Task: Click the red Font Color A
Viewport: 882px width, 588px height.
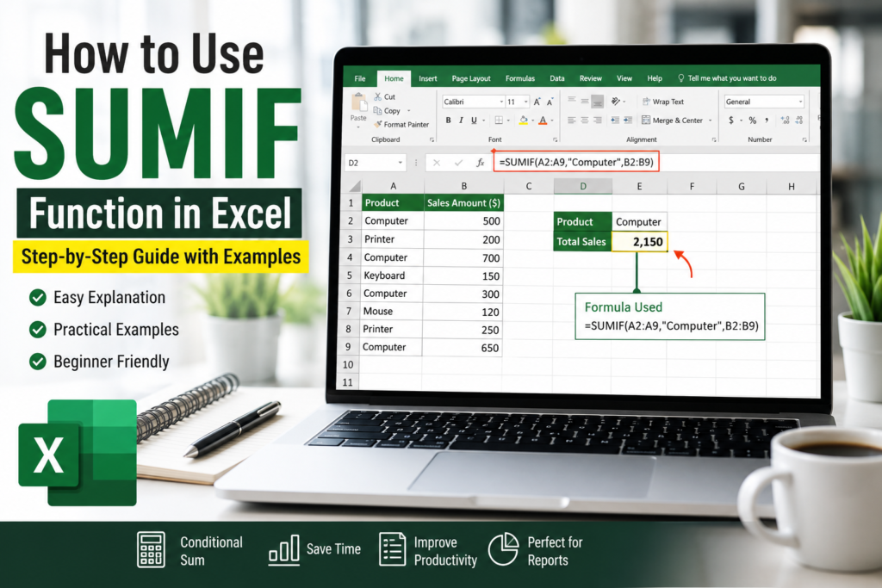Action: pos(543,120)
